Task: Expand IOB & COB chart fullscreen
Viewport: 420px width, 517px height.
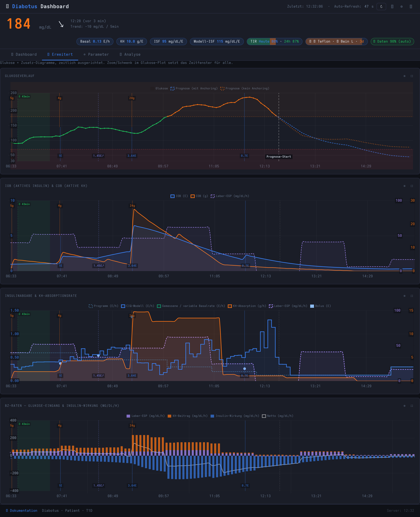Action: (412, 186)
